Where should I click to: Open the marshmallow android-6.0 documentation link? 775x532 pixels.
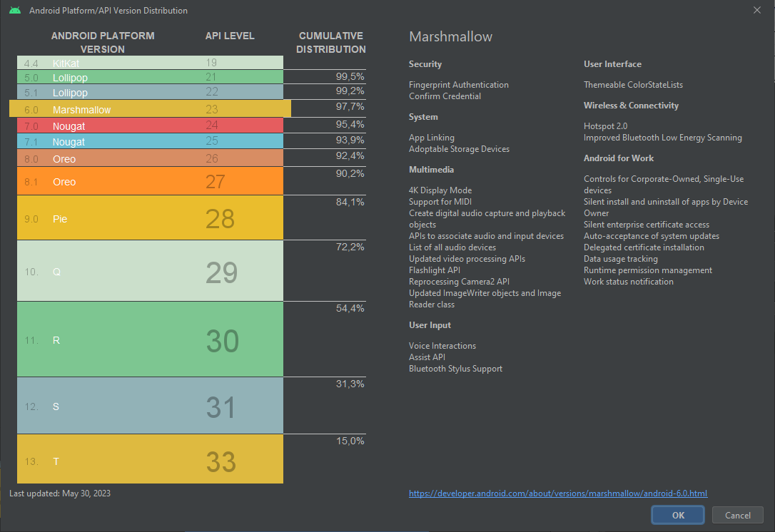[x=557, y=493]
